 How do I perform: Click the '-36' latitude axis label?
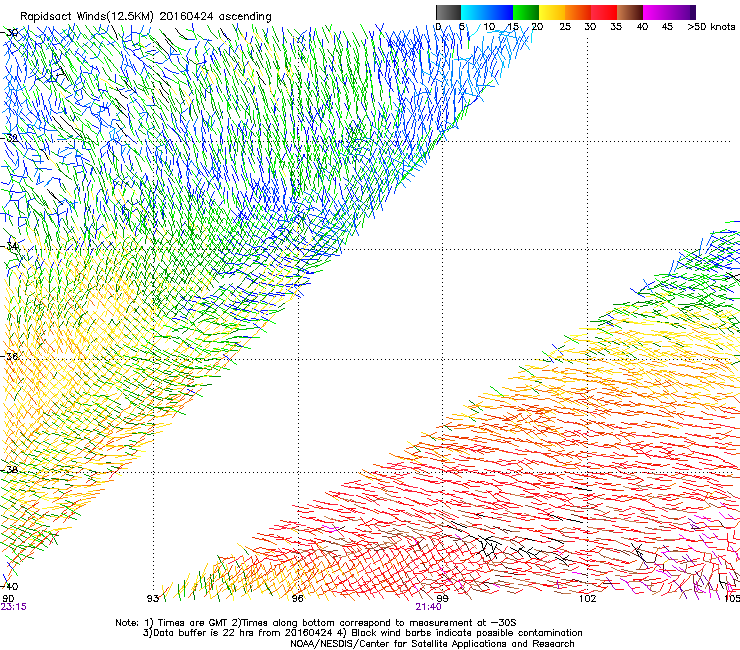[9, 356]
